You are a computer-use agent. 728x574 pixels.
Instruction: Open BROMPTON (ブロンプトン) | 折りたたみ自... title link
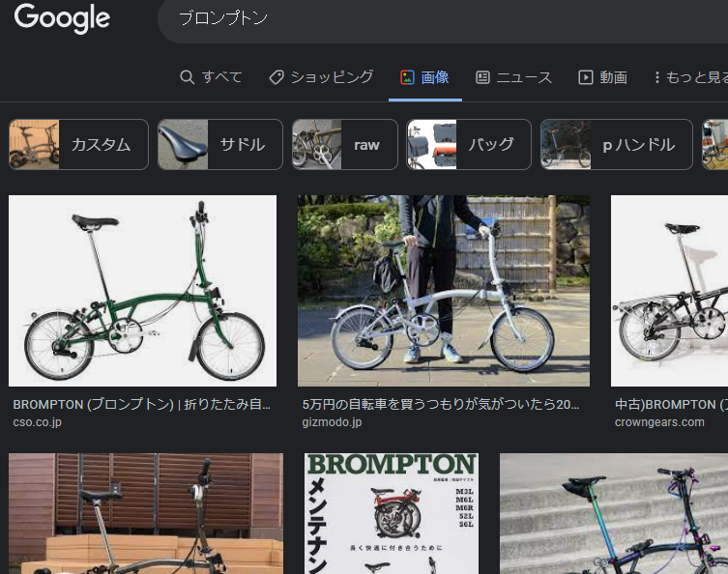(141, 404)
